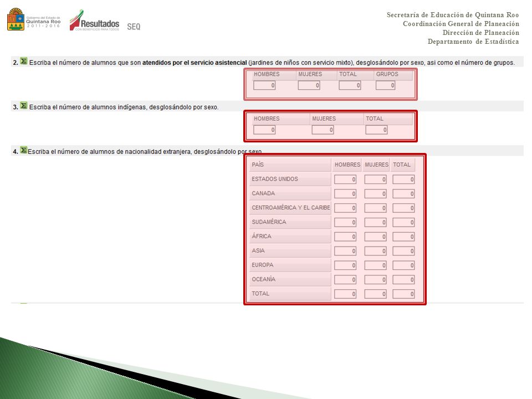Image resolution: width=532 pixels, height=399 pixels.
Task: Click MUJERES field in CENTROAMÉRICA Y EL CARIBE row
Action: point(375,208)
